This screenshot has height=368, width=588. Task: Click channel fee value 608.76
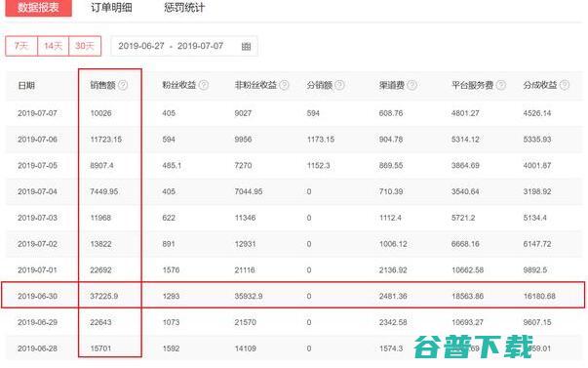tap(391, 113)
